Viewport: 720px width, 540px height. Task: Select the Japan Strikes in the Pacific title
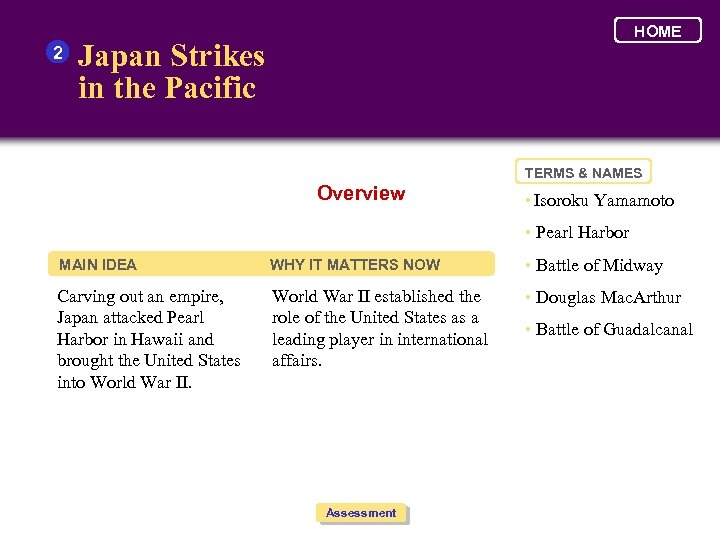[x=171, y=72]
